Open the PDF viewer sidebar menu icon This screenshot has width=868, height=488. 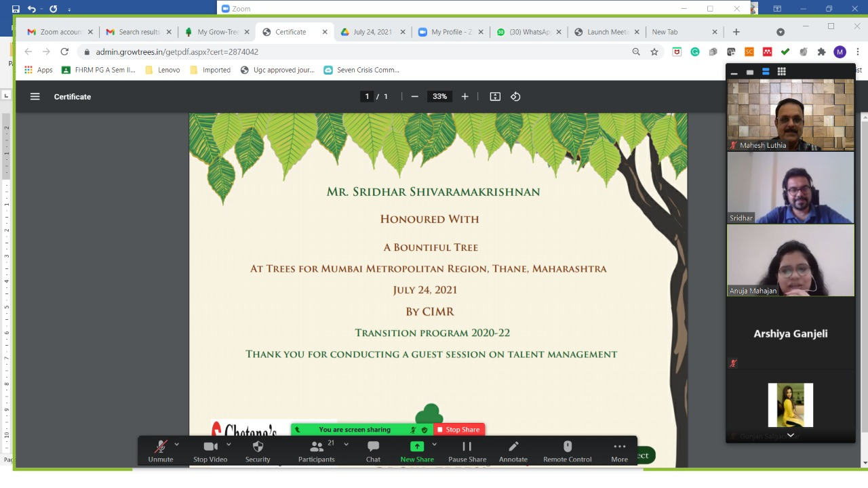coord(35,97)
